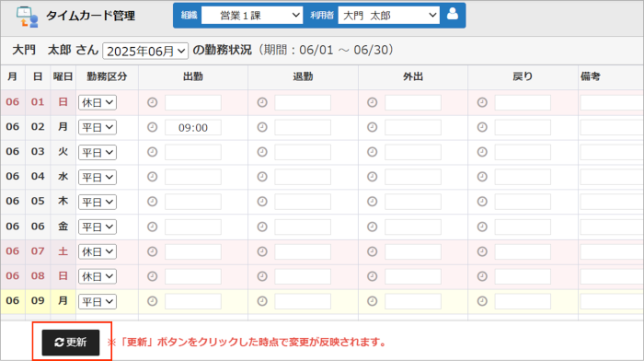Click the 外出 clock icon for 06/08
The image size is (644, 361).
pos(372,276)
